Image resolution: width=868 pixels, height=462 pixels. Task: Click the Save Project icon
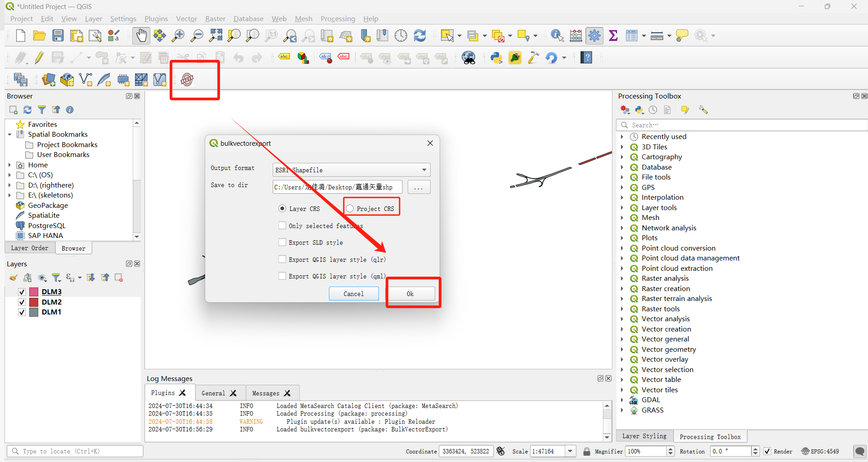(x=58, y=36)
